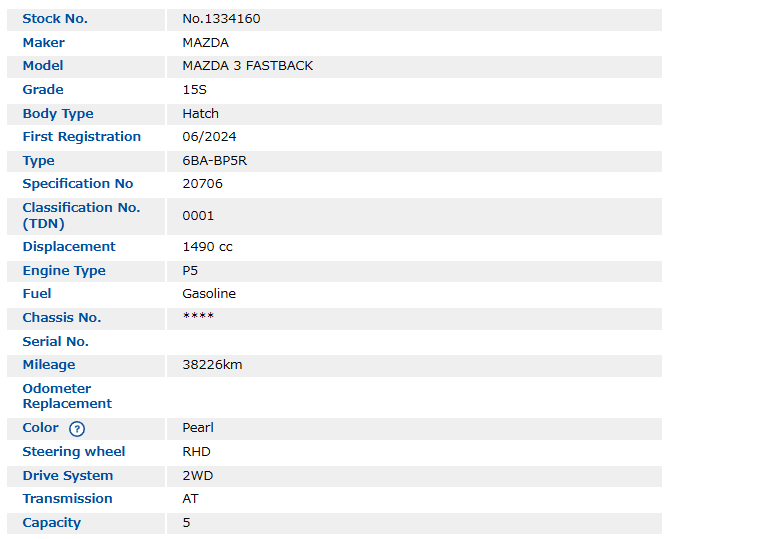
Task: Click the Mileage value 38226km
Action: (212, 365)
